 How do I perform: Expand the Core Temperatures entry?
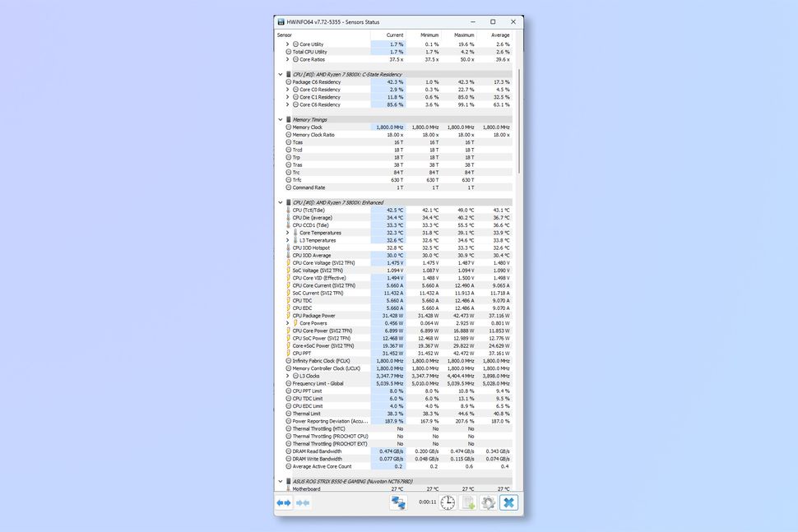click(288, 232)
